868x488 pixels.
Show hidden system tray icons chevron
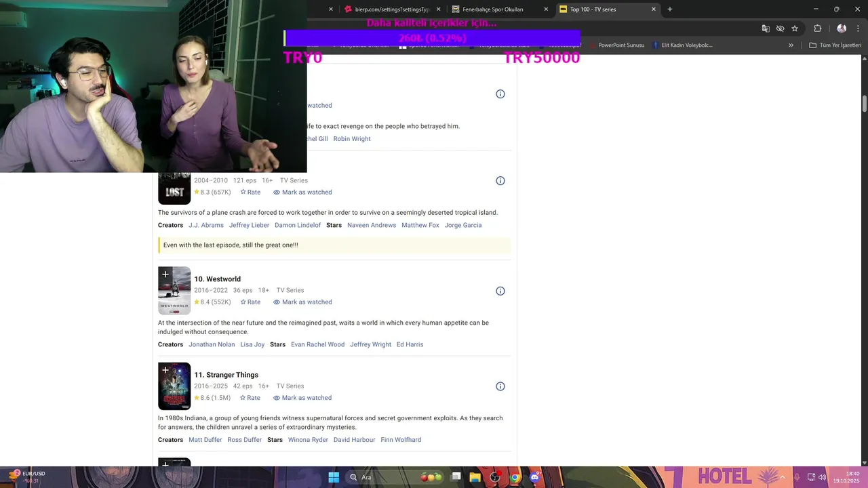[x=783, y=477]
